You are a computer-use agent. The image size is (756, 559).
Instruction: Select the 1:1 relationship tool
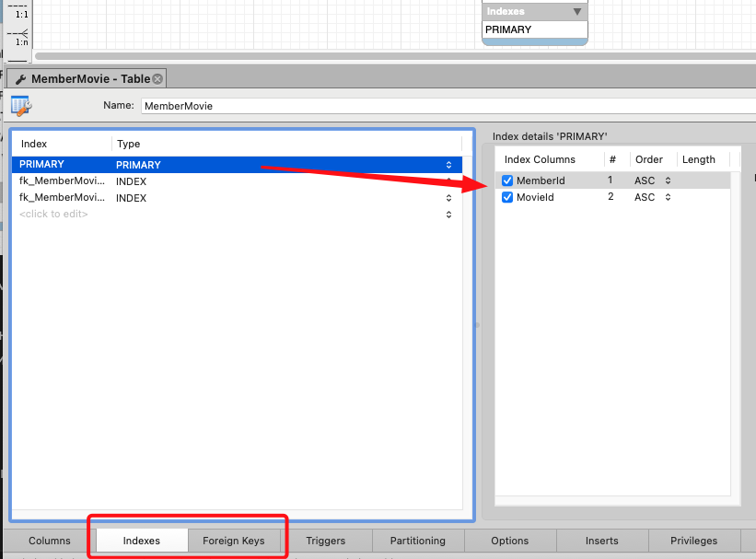point(18,11)
